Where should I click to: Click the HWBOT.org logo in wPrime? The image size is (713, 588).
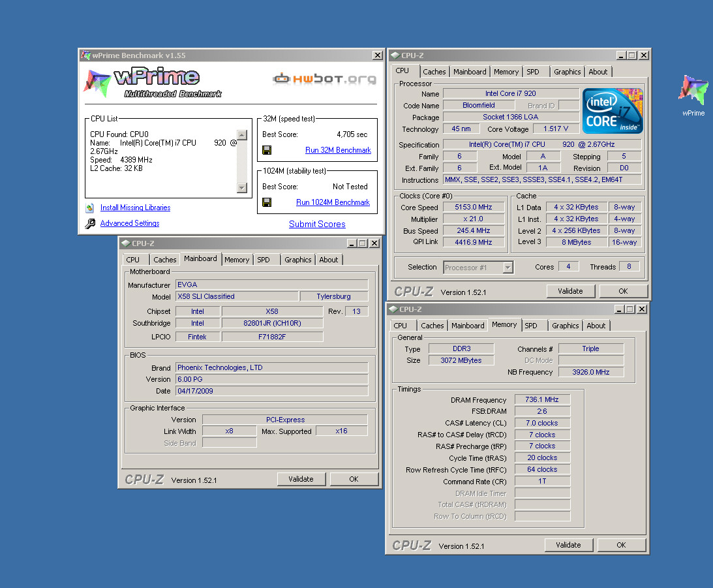point(324,79)
